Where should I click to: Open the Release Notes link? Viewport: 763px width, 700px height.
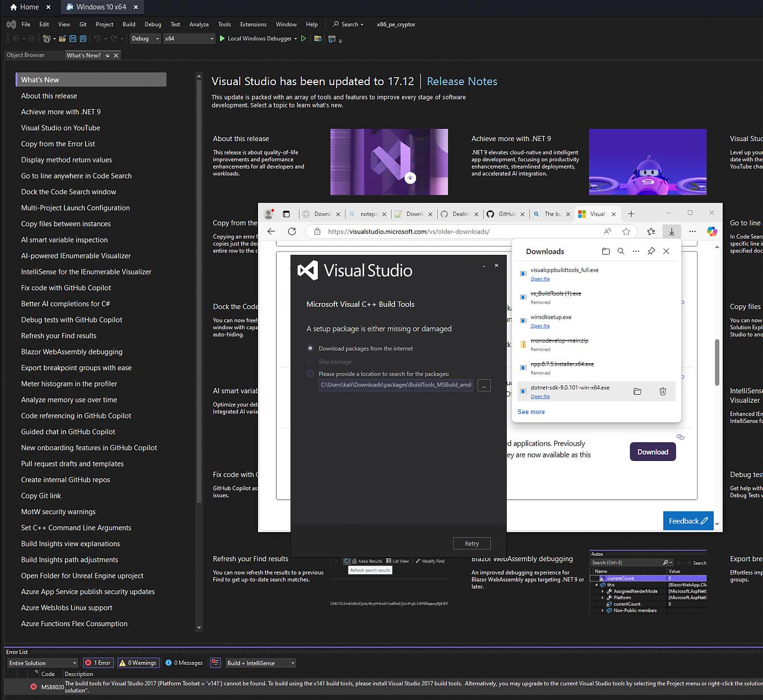point(462,81)
